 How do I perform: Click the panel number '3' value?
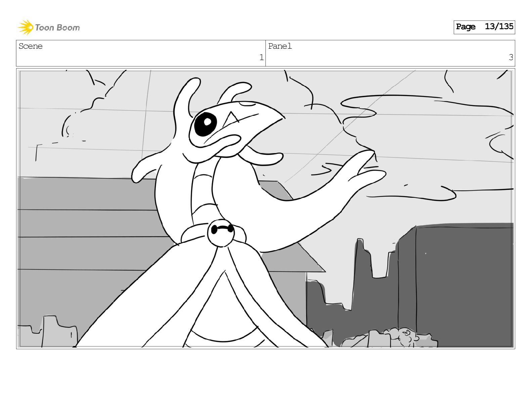[x=511, y=57]
